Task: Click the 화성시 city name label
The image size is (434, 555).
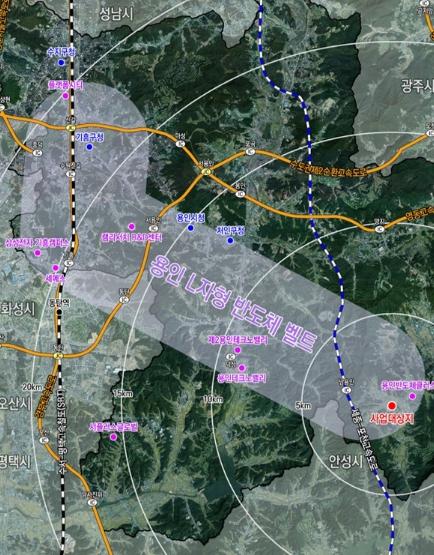Action: click(18, 309)
